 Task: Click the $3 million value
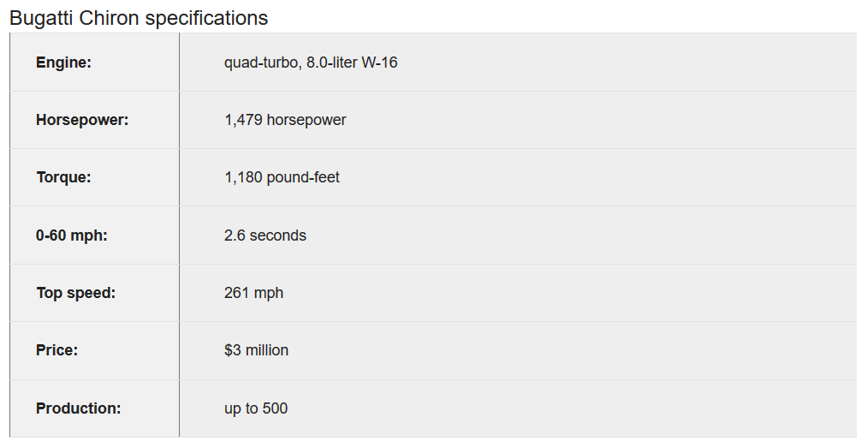[x=256, y=350]
